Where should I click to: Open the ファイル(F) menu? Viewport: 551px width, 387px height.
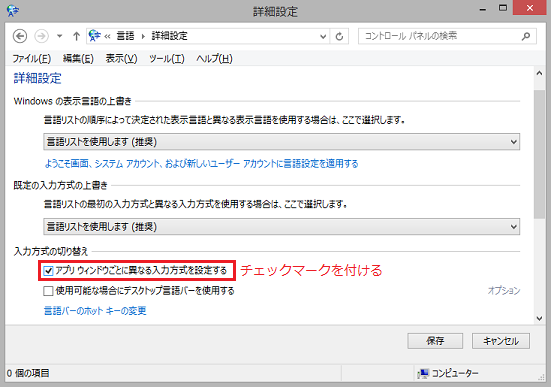pyautogui.click(x=32, y=59)
